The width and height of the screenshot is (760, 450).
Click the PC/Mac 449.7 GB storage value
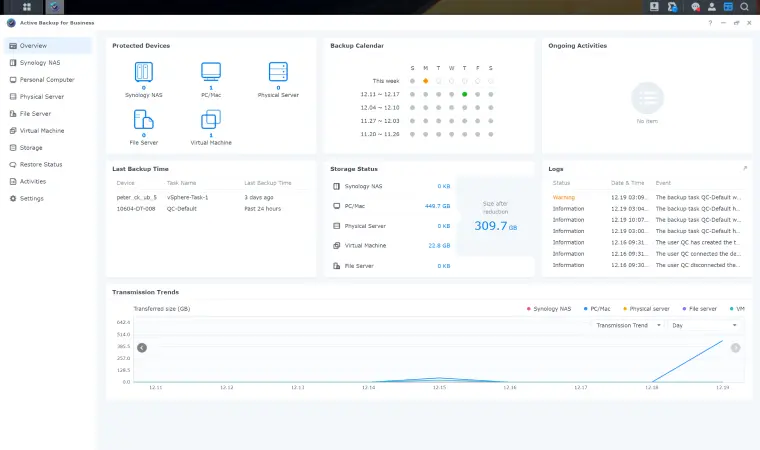pyautogui.click(x=437, y=206)
